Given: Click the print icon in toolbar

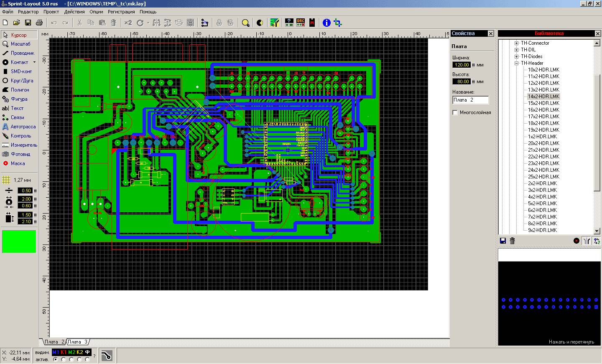Looking at the screenshot, I should click(x=39, y=23).
